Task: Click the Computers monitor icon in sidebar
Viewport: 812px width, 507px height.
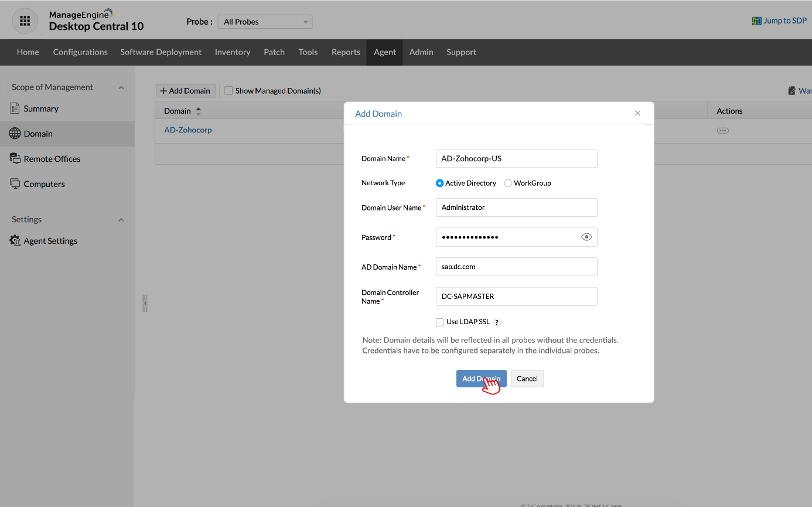Action: pos(15,183)
